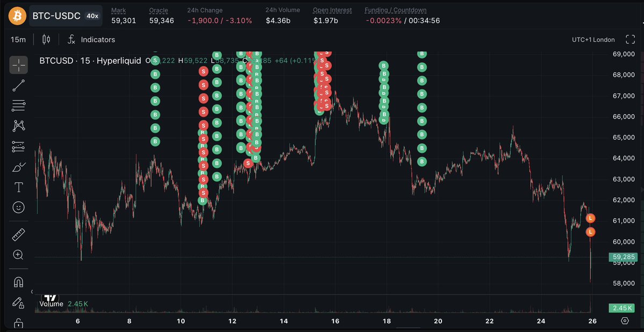Select the brush drawing tool
This screenshot has height=332, width=644.
(18, 167)
